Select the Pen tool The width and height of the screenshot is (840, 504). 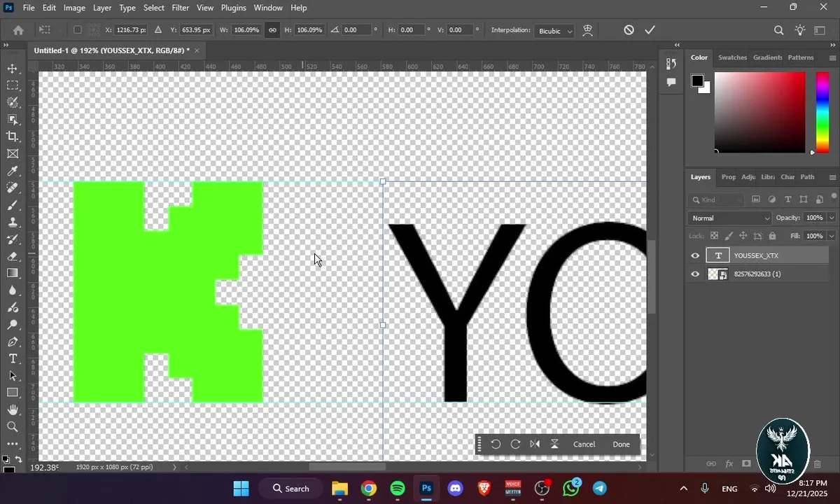click(13, 342)
